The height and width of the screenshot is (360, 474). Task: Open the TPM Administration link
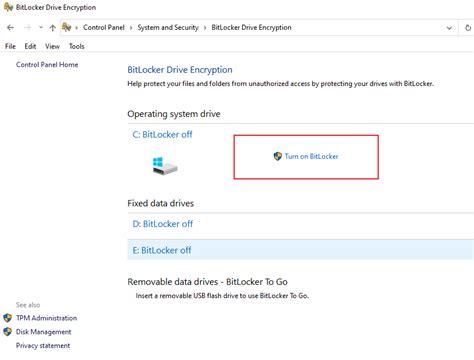coord(46,318)
